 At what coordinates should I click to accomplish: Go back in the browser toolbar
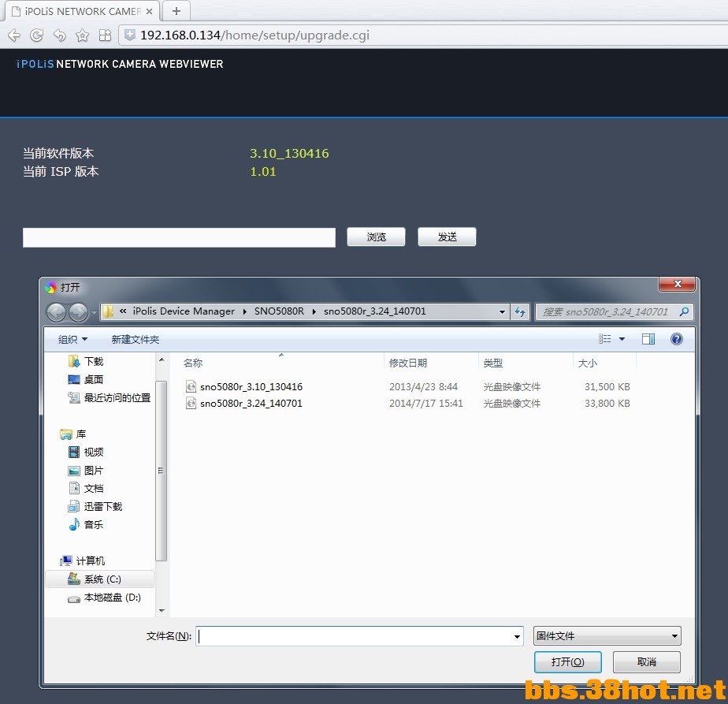coord(14,35)
